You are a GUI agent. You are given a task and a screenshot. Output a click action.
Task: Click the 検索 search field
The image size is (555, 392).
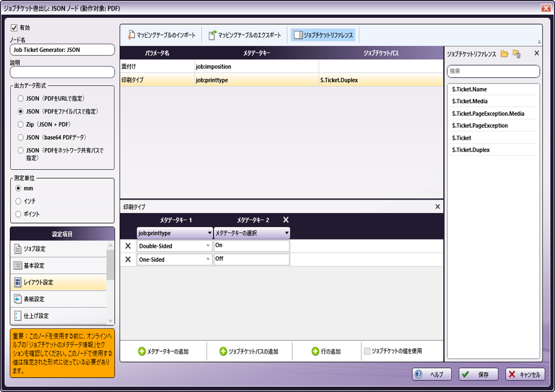493,71
